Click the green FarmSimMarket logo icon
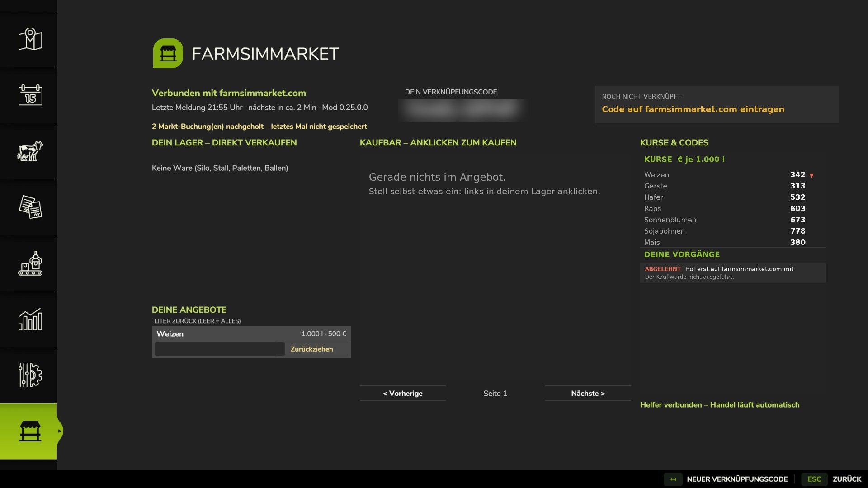Image resolution: width=868 pixels, height=488 pixels. coord(168,53)
